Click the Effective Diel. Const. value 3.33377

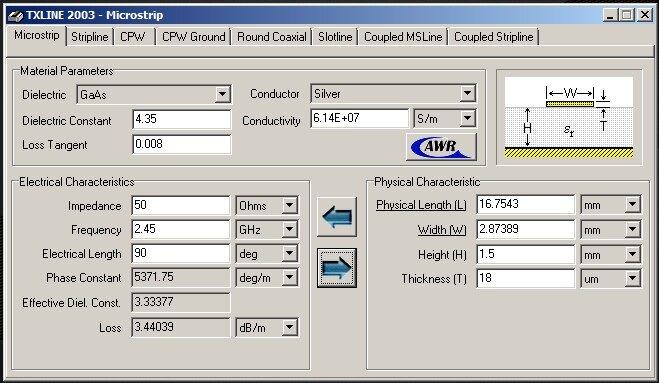[x=181, y=302]
